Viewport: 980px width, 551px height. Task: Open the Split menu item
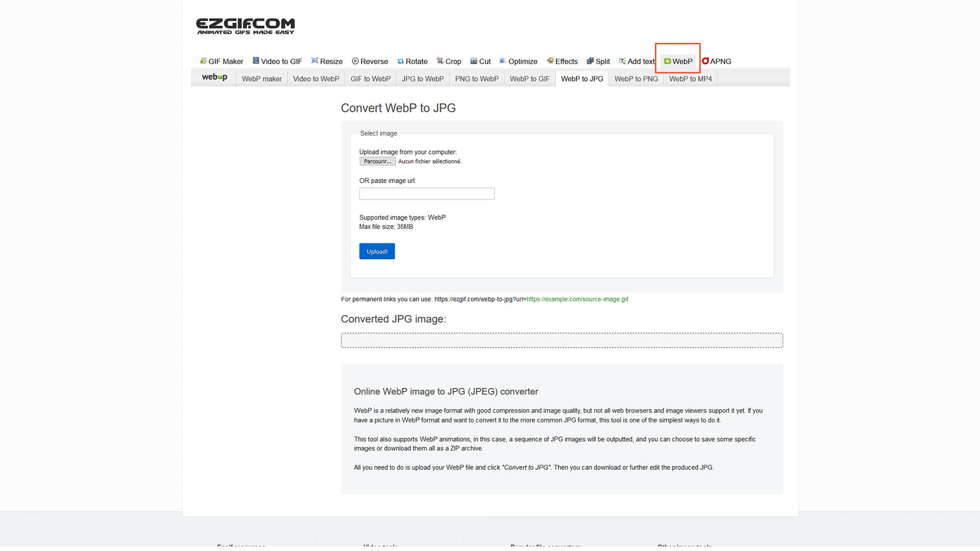pos(599,61)
